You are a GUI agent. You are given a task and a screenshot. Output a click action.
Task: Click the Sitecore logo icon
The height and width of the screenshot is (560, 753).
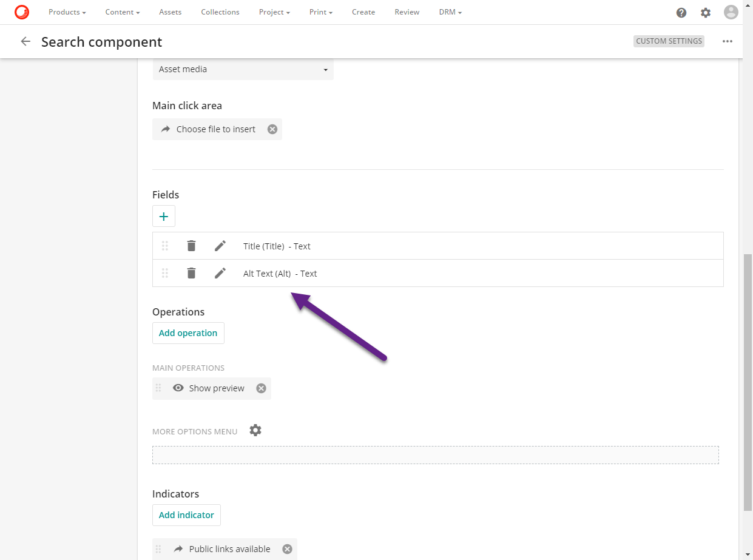(x=22, y=12)
